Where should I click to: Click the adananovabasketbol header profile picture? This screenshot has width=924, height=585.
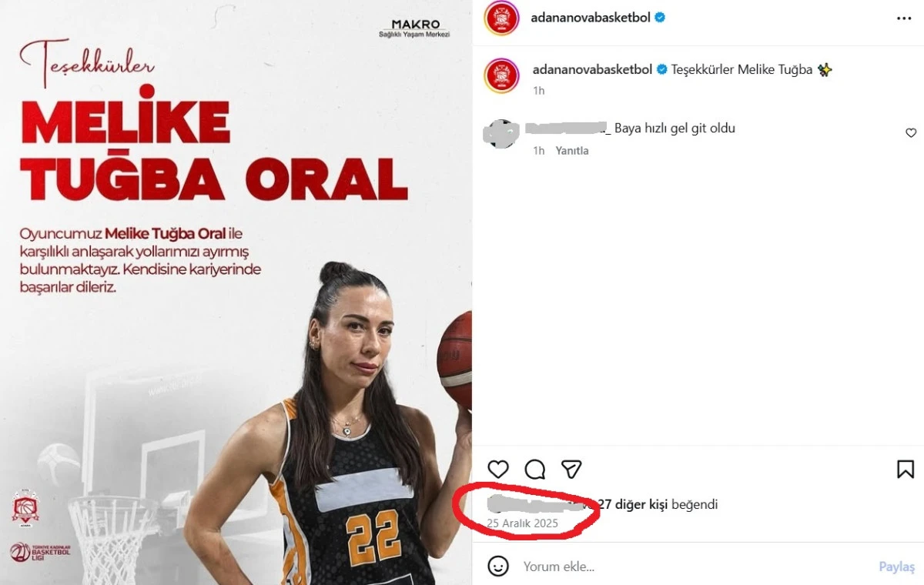pyautogui.click(x=501, y=18)
